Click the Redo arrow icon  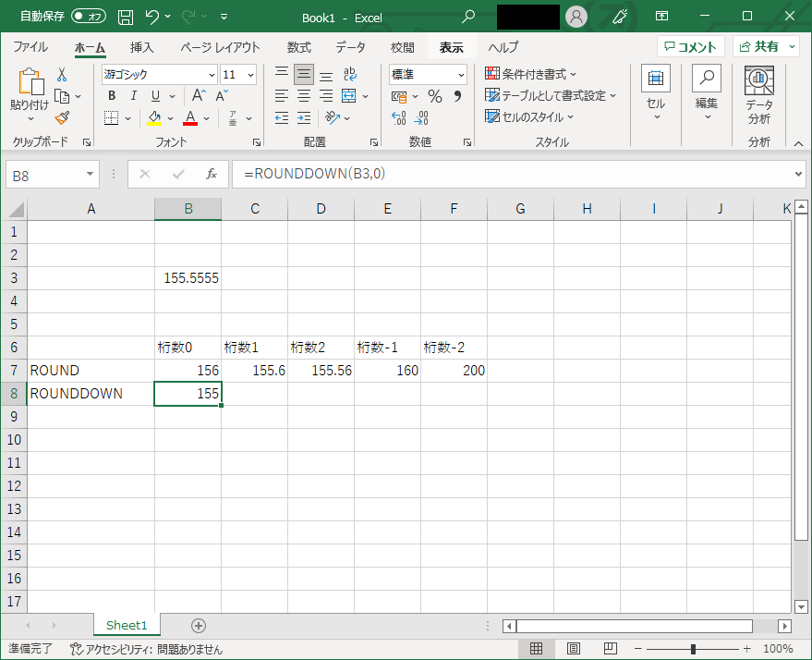click(188, 17)
